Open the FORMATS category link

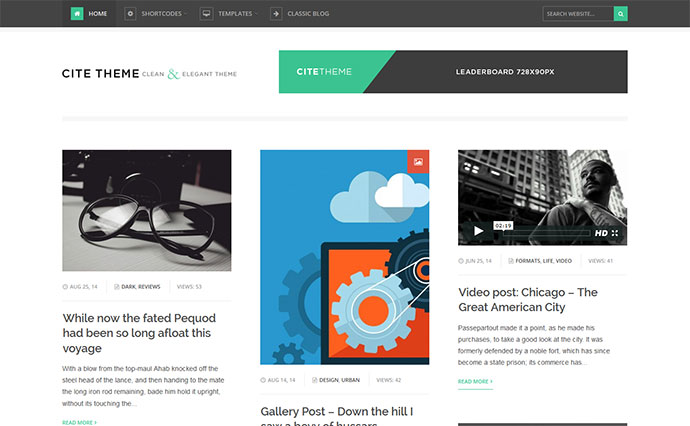528,261
